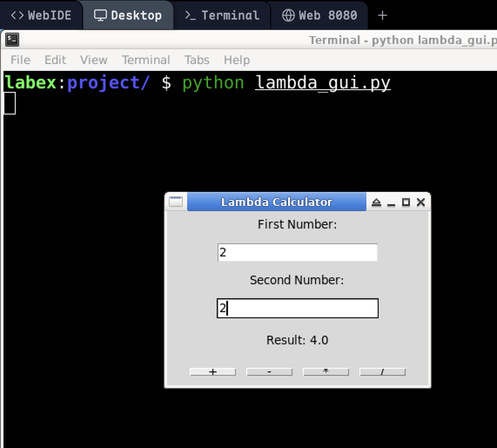Click inside the First Number field
Image resolution: width=497 pixels, height=448 pixels.
pos(297,252)
